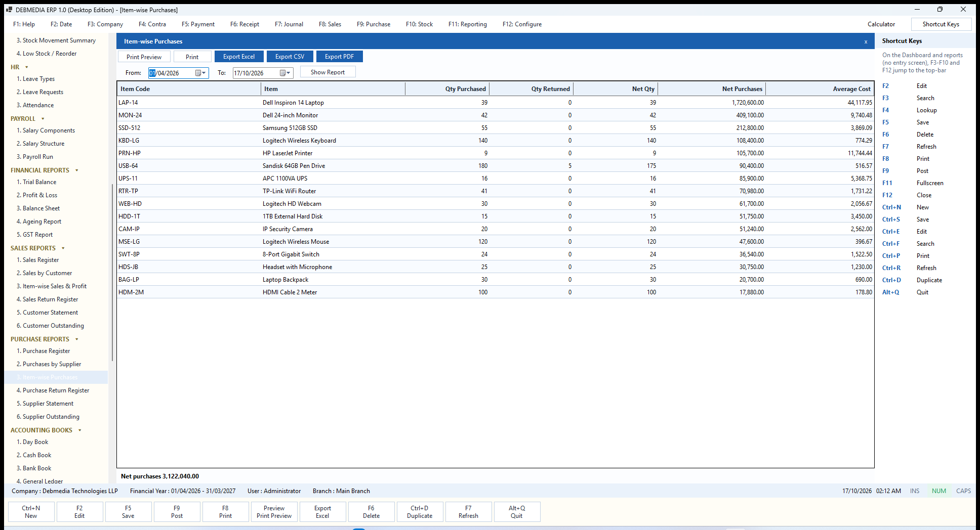
Task: Toggle the Shortcut Keys panel button
Action: point(941,24)
